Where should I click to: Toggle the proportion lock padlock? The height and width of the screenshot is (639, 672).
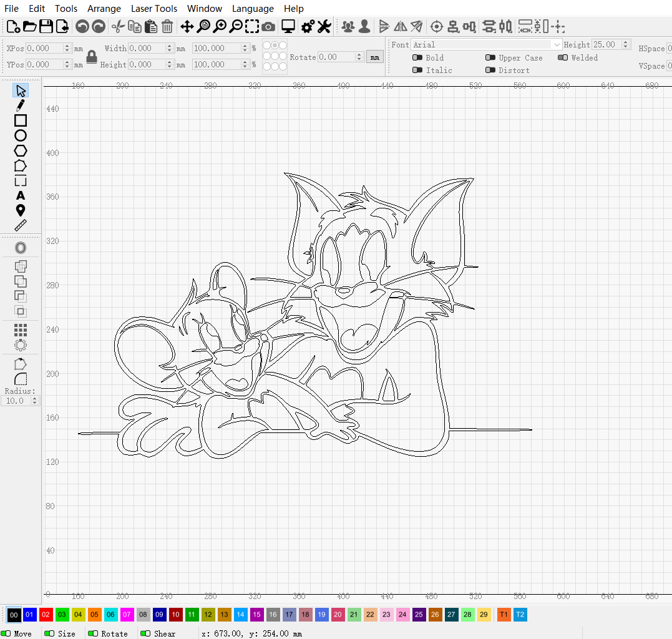91,56
